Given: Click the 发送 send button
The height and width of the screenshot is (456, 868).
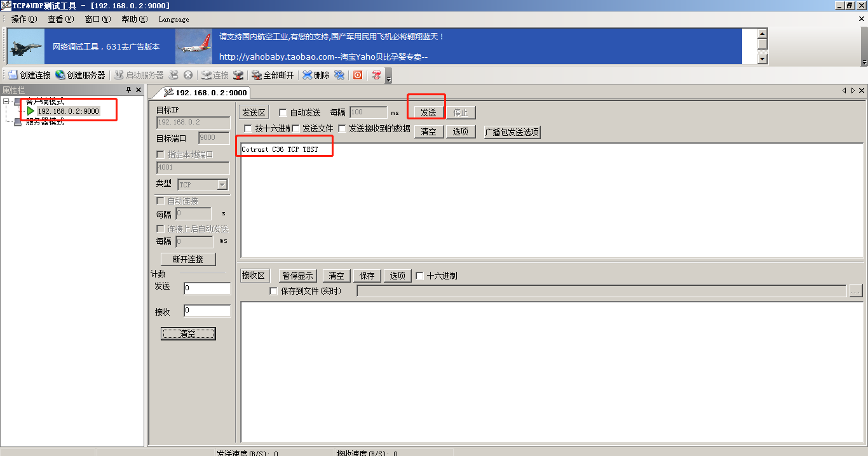Looking at the screenshot, I should coord(429,112).
